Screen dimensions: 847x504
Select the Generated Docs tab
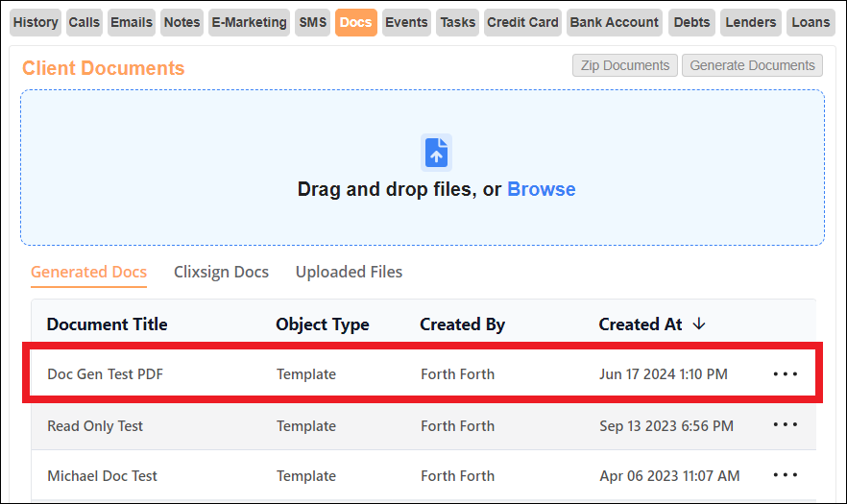[x=88, y=272]
